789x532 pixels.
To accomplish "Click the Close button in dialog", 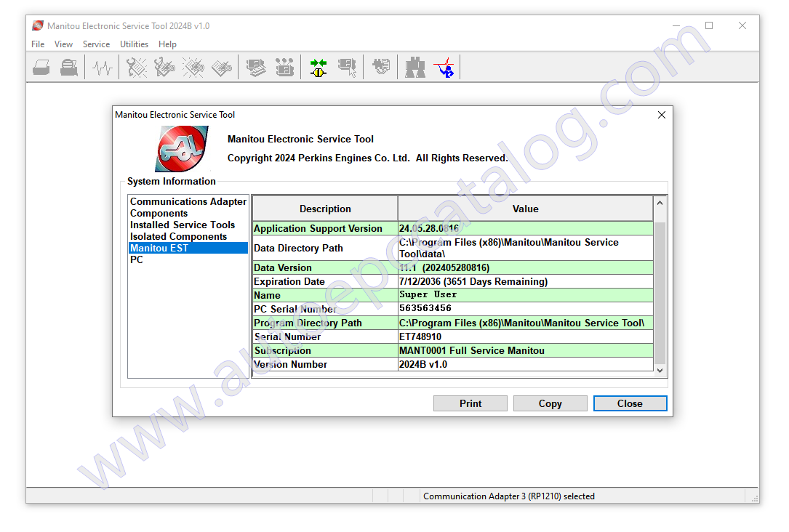I will (x=630, y=403).
